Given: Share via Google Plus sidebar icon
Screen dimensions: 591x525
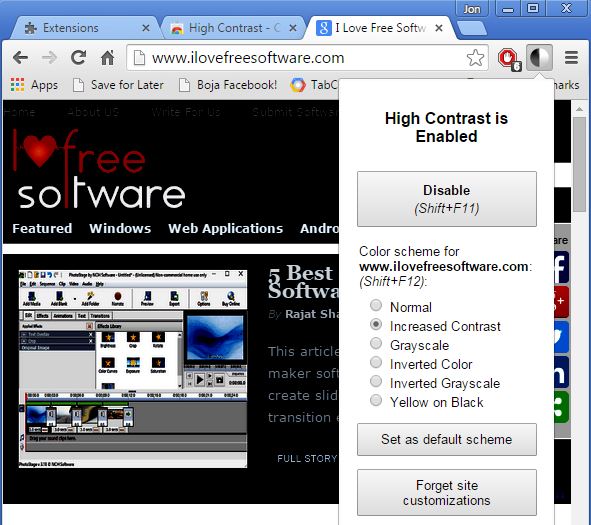Looking at the screenshot, I should click(x=561, y=302).
